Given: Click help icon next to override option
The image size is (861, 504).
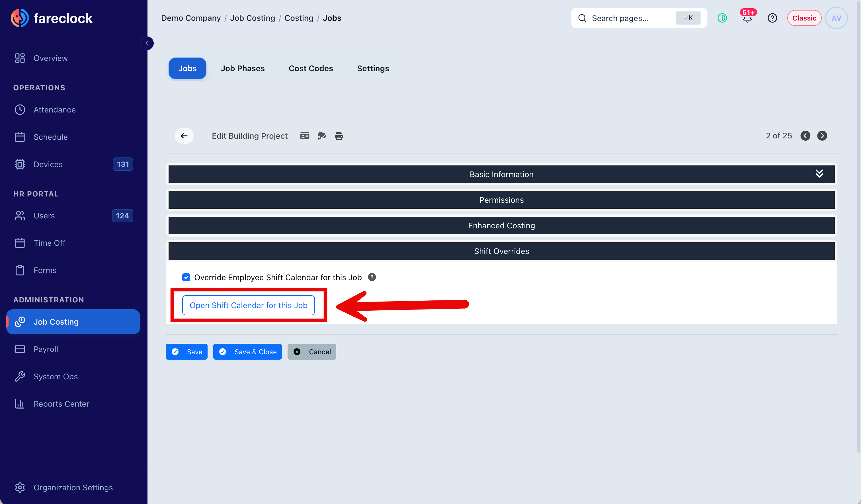Looking at the screenshot, I should 372,277.
